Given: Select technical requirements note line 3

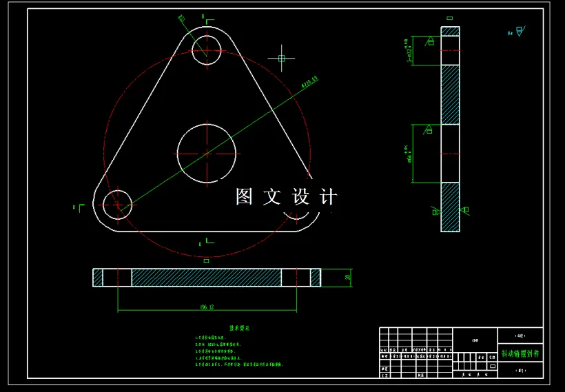Looking at the screenshot, I should [215, 351].
